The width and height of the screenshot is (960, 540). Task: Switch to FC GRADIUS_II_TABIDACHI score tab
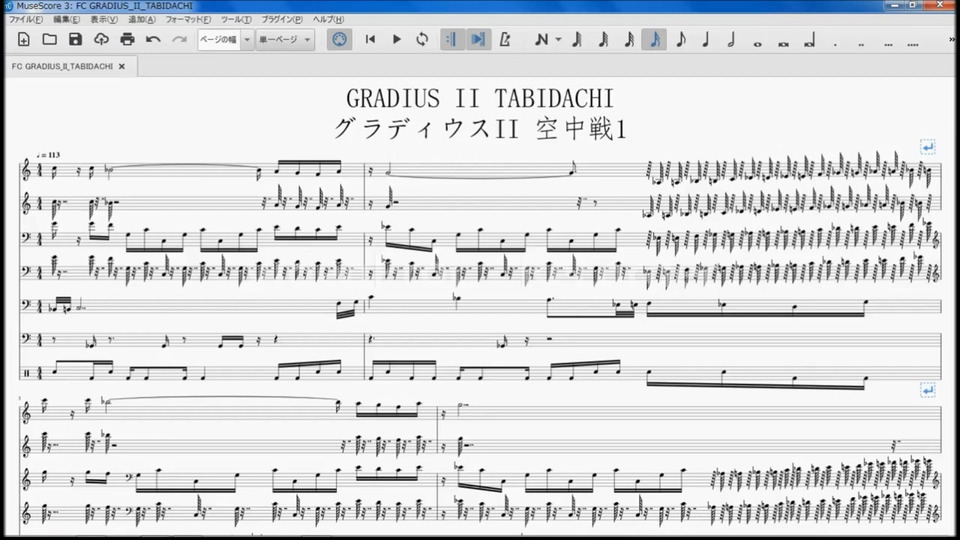(62, 66)
